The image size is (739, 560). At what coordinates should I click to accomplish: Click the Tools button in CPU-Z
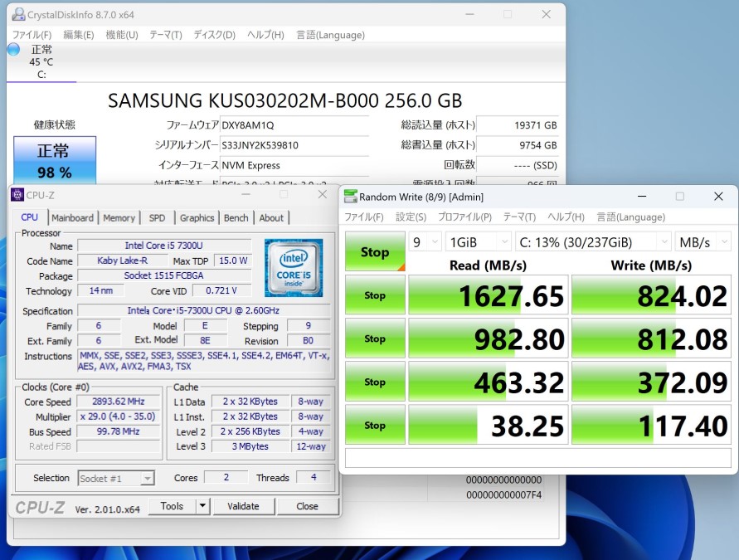pos(172,506)
